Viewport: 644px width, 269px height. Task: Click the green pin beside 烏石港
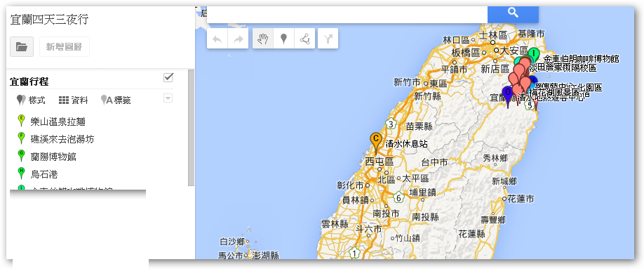pos(21,173)
